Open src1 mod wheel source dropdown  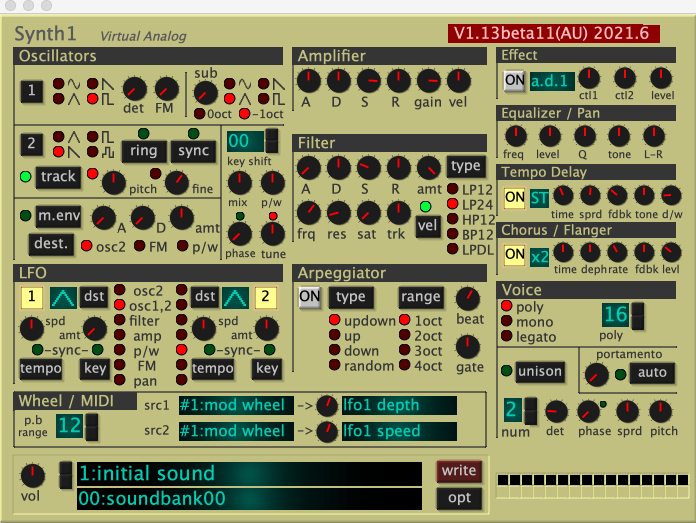click(x=236, y=406)
